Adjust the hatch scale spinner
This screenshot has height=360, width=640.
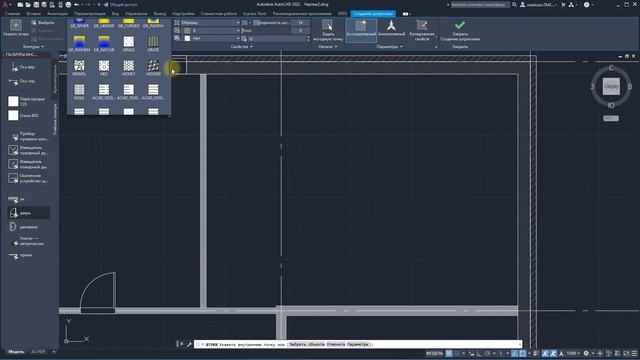(x=308, y=38)
